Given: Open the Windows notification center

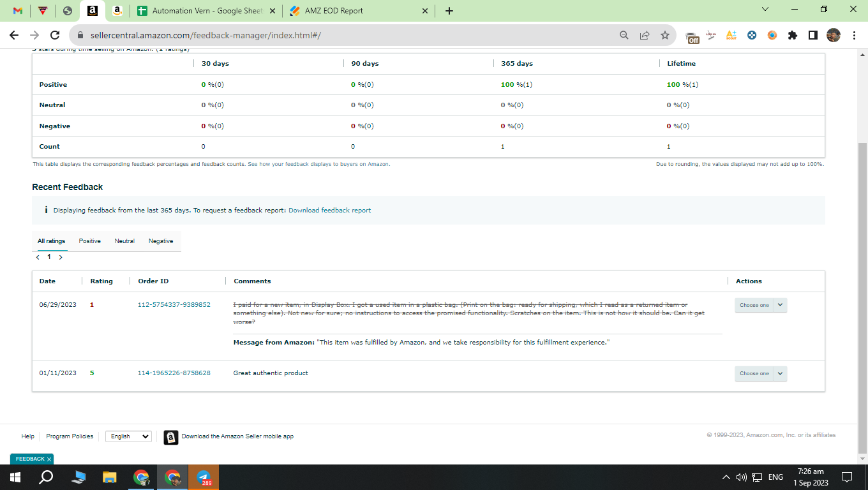Looking at the screenshot, I should tap(847, 477).
